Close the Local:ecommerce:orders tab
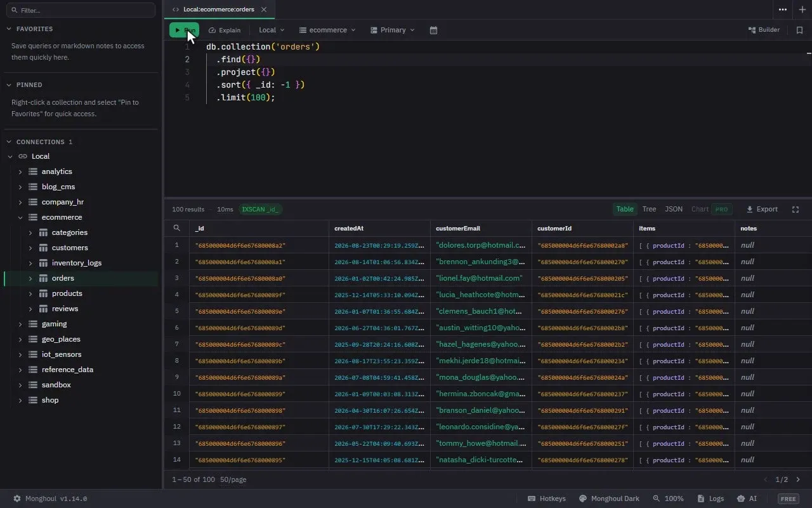 point(264,10)
